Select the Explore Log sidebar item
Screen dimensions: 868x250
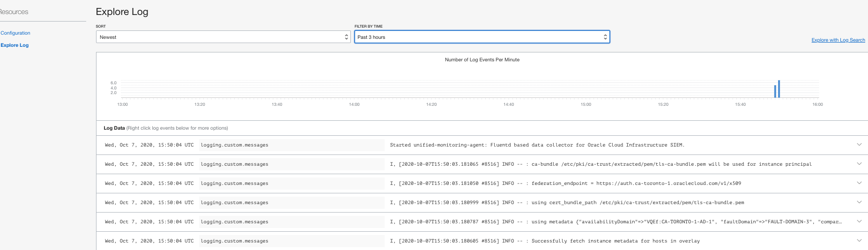[15, 45]
